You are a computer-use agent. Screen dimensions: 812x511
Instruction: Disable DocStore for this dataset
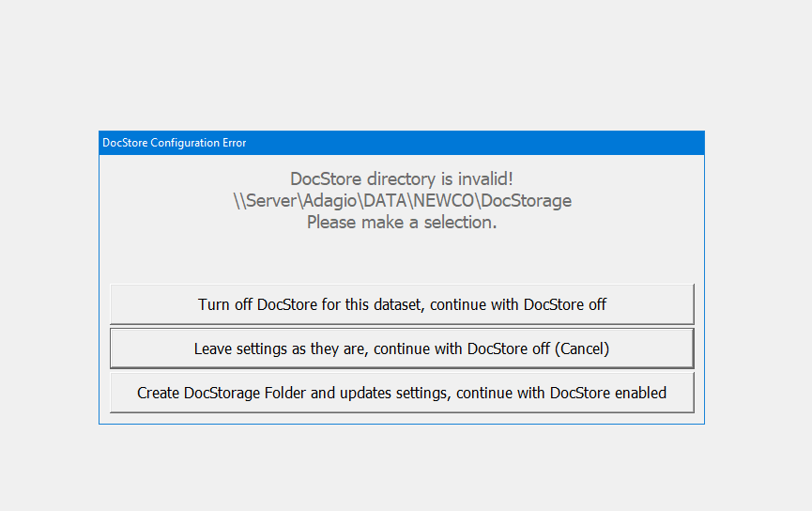coord(402,304)
